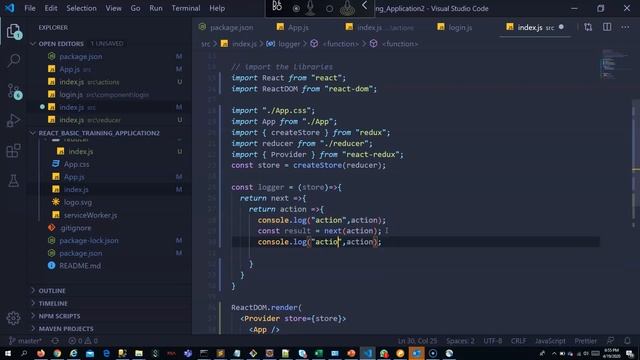Click the Open Changes compare icon
The image size is (640, 360).
click(588, 27)
